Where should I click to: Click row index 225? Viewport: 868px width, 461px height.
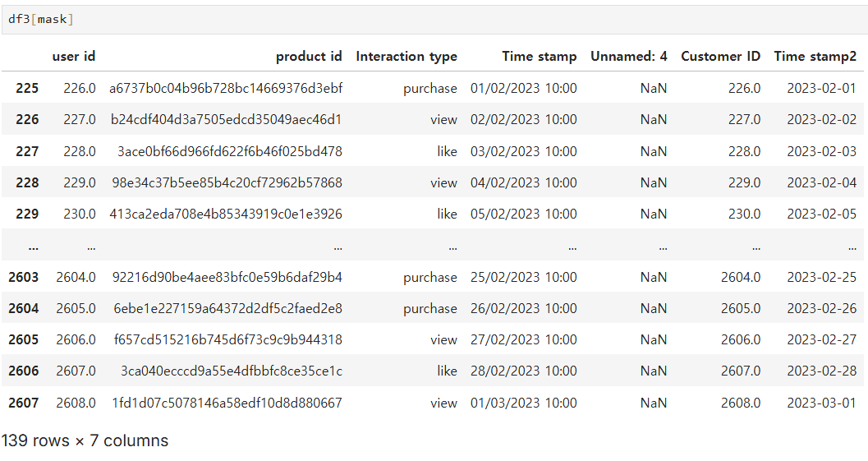pos(27,88)
